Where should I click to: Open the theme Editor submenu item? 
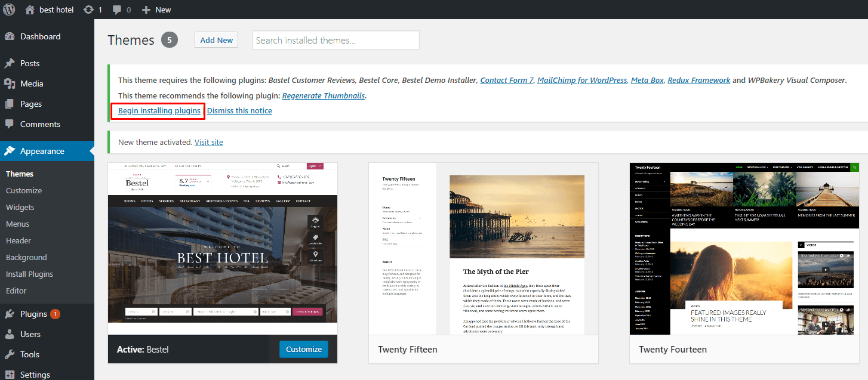click(x=16, y=291)
